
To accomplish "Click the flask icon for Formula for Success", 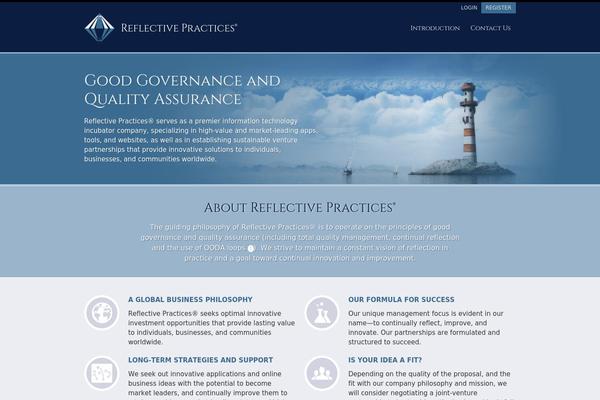I will tap(321, 313).
